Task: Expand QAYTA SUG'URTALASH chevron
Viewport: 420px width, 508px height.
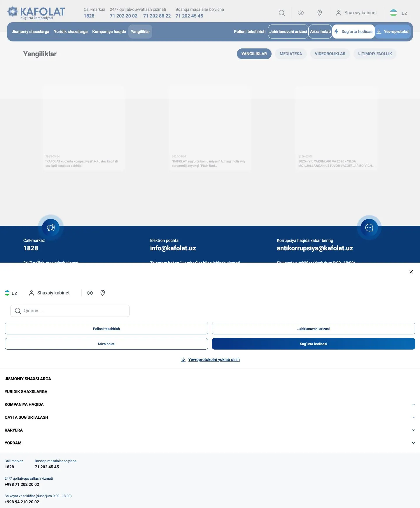Action: (x=414, y=417)
